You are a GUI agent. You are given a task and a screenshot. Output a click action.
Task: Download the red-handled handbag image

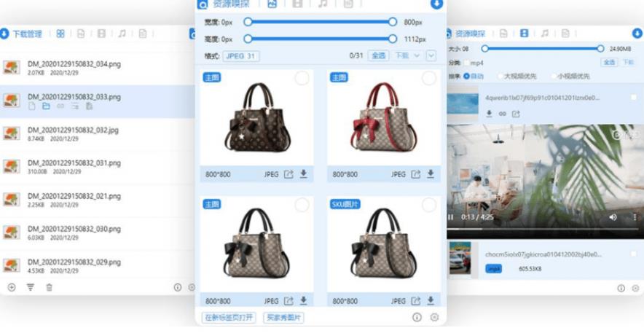click(431, 173)
